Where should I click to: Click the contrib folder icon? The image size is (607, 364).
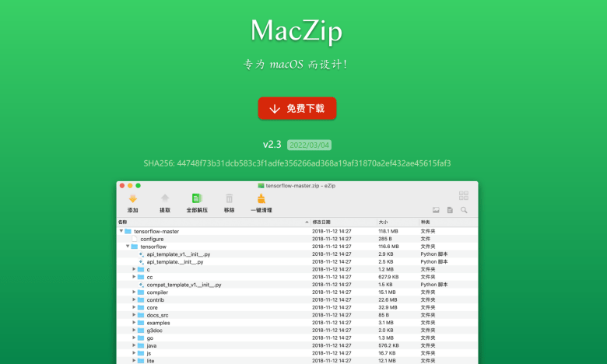pyautogui.click(x=141, y=299)
